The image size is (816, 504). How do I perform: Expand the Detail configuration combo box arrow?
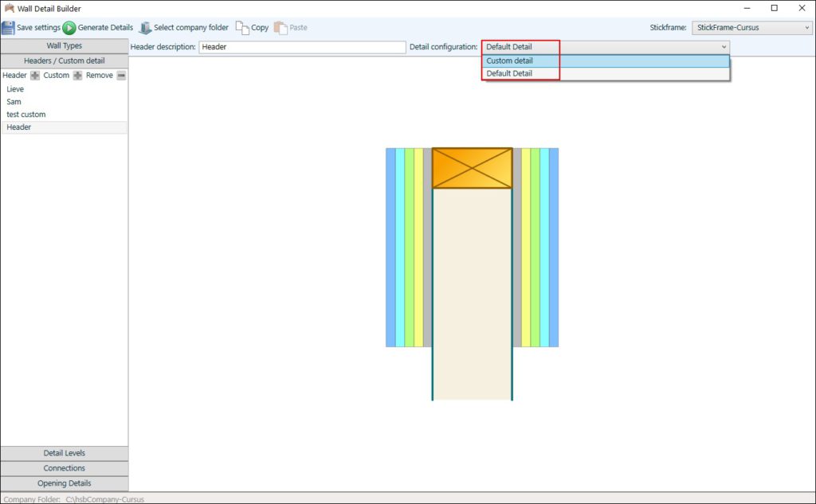(x=724, y=47)
